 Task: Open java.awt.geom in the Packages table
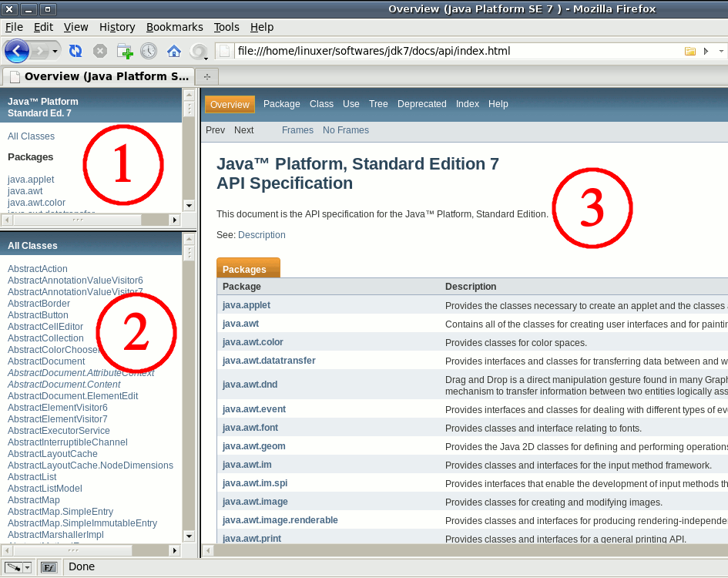254,446
